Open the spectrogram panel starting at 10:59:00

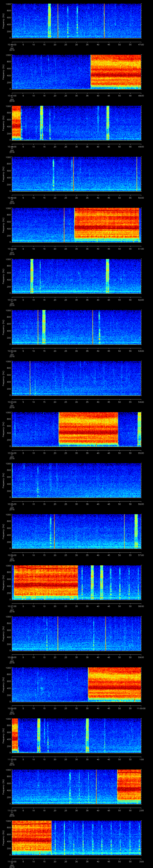[76, 685]
